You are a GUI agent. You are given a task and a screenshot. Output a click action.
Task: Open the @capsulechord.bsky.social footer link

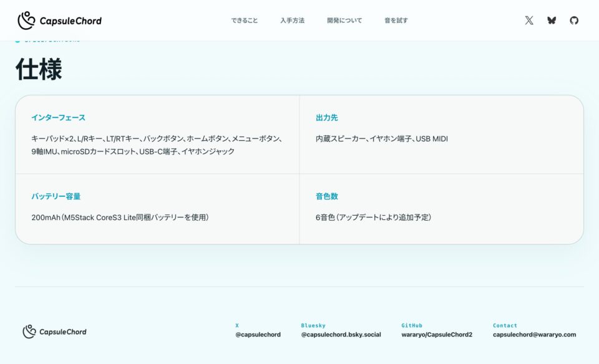(341, 335)
